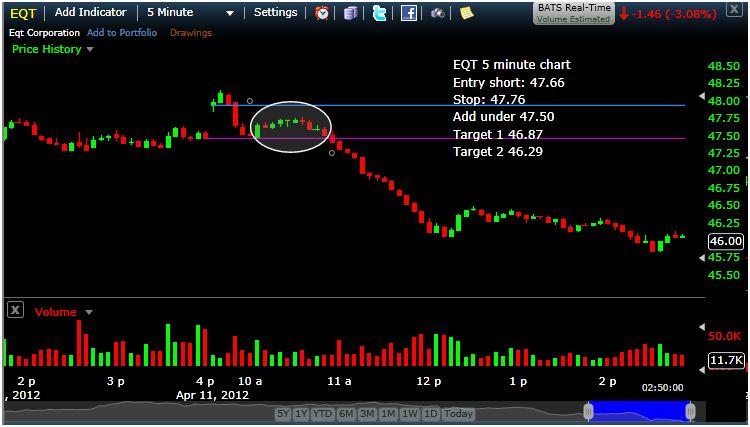Viewport: 750px width, 427px height.
Task: Select the YTD range button
Action: pyautogui.click(x=322, y=414)
